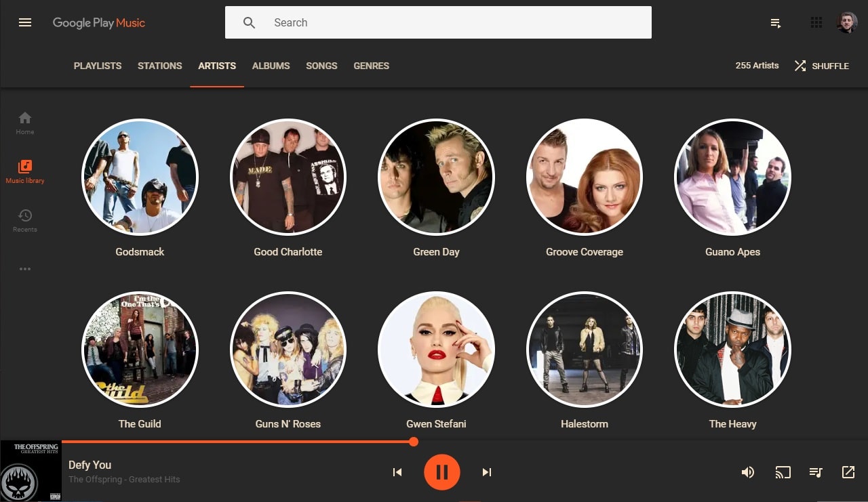The width and height of the screenshot is (868, 502).
Task: Open the Guns N' Roses artist photo
Action: click(288, 350)
